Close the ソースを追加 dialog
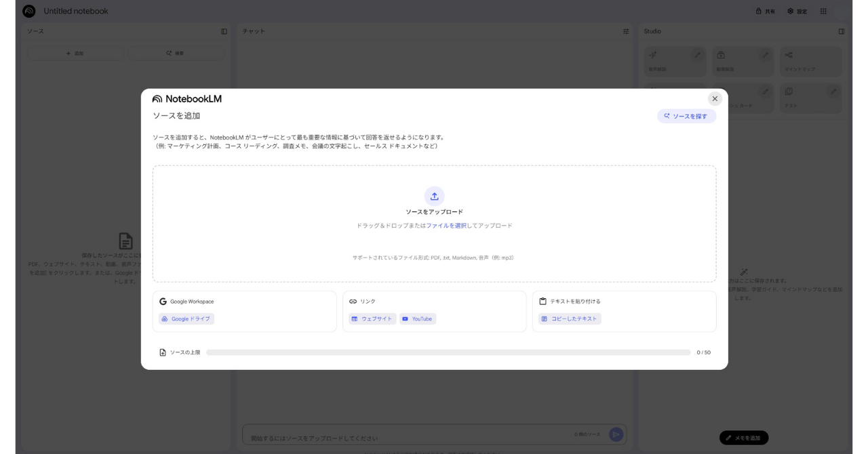Image resolution: width=868 pixels, height=454 pixels. pyautogui.click(x=715, y=99)
